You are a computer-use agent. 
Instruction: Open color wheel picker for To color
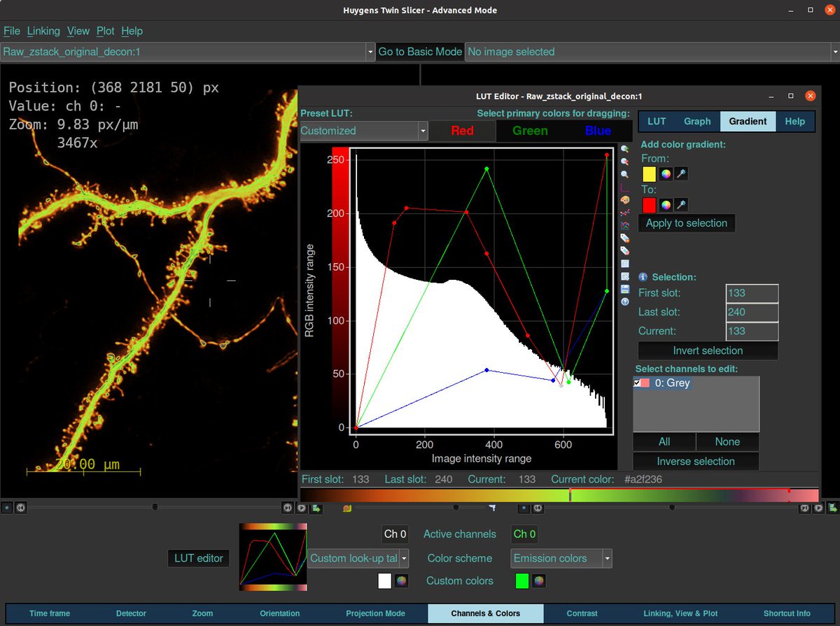pyautogui.click(x=666, y=205)
